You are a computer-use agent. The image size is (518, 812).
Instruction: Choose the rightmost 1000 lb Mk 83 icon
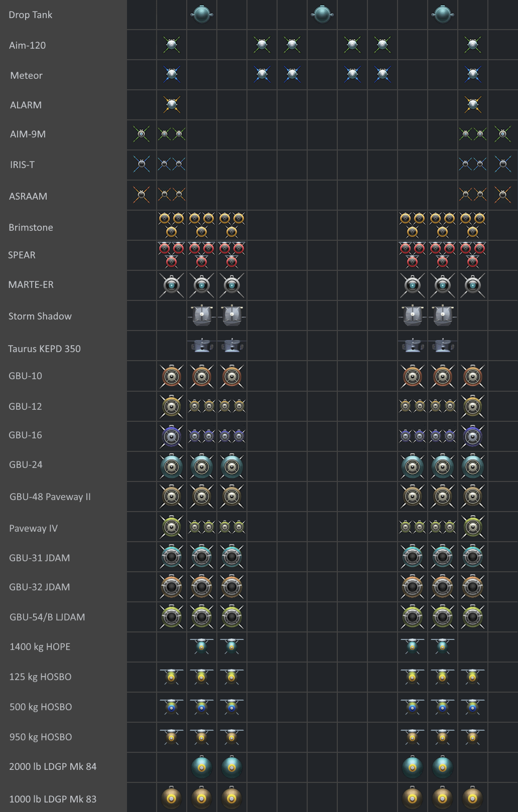click(473, 797)
